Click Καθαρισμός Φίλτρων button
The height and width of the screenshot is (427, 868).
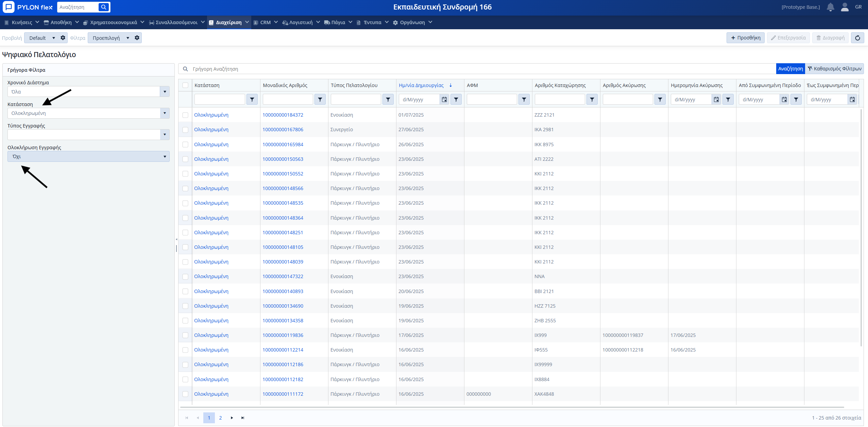(x=835, y=69)
